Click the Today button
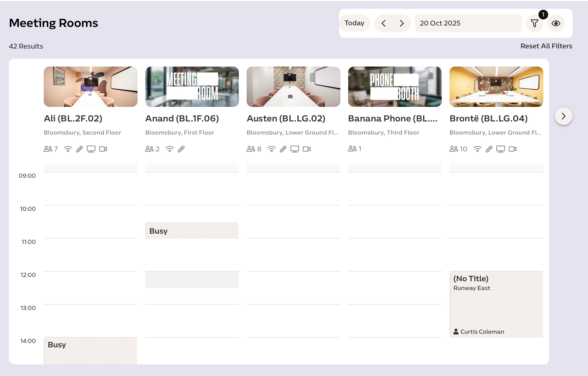This screenshot has height=376, width=588. tap(354, 23)
